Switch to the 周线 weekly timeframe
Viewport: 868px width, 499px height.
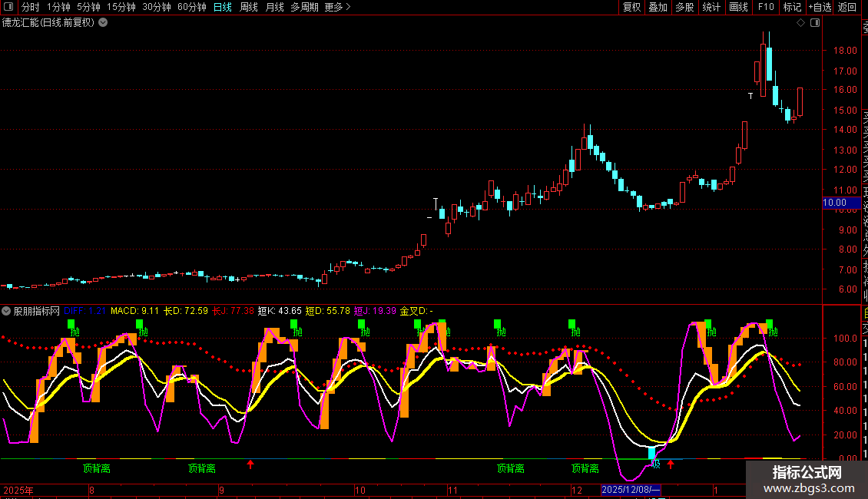(x=248, y=7)
